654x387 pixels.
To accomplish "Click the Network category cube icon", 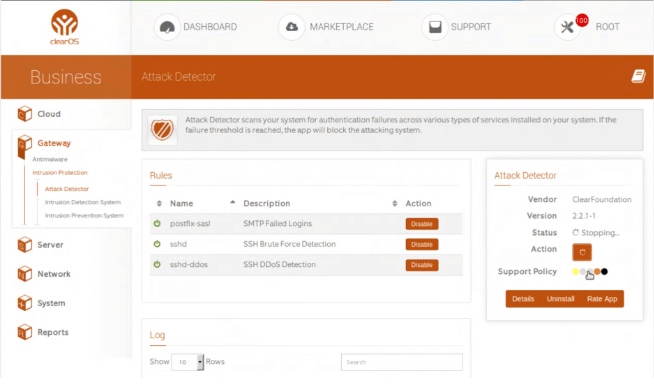I will click(25, 274).
